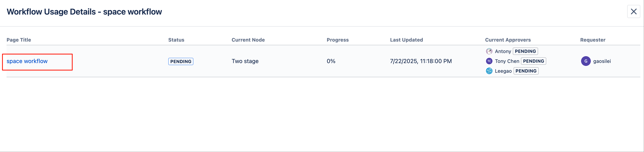Click the Two stage current node text
The width and height of the screenshot is (644, 152).
tap(245, 61)
